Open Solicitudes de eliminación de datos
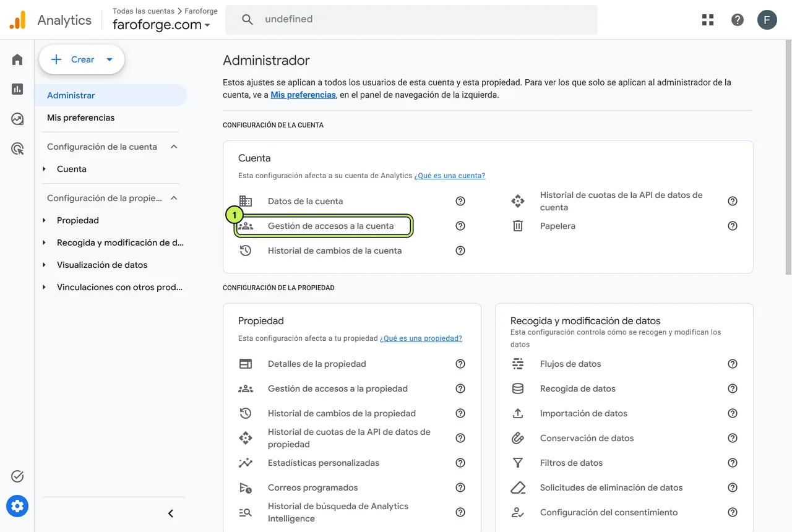This screenshot has width=792, height=532. point(611,487)
